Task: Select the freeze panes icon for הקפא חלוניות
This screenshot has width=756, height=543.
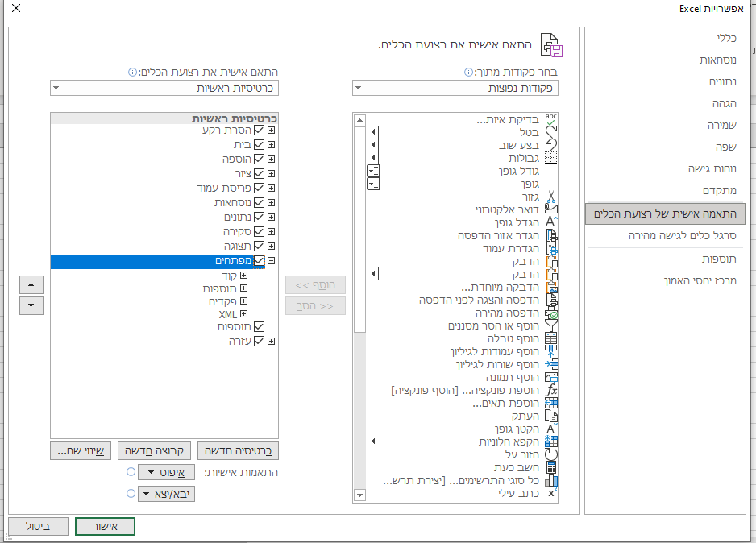Action: pos(551,441)
